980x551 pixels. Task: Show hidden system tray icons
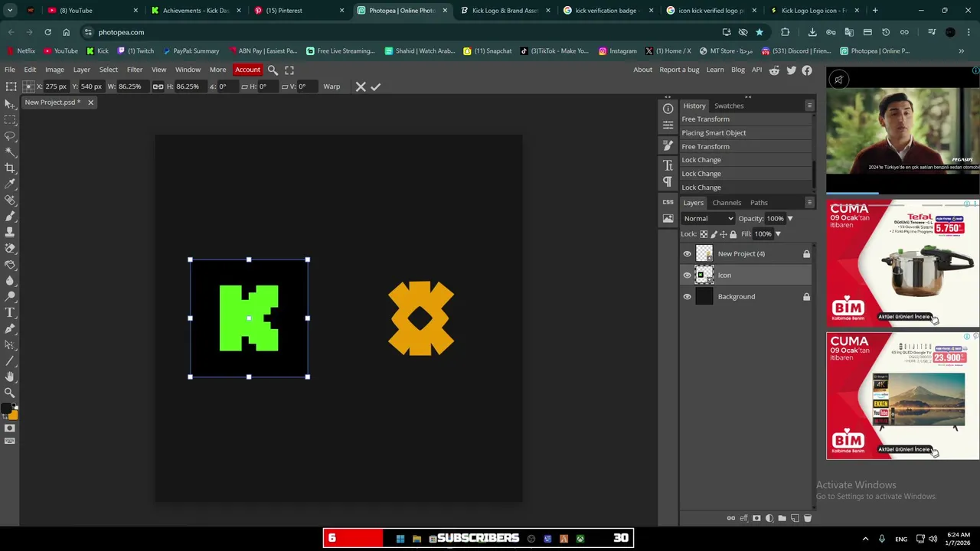point(865,539)
